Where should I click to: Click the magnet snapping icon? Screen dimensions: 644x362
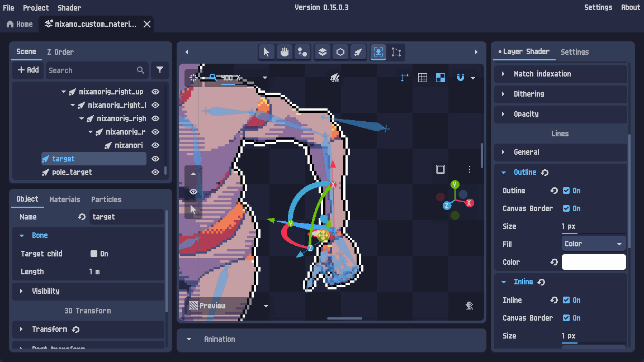tap(461, 78)
